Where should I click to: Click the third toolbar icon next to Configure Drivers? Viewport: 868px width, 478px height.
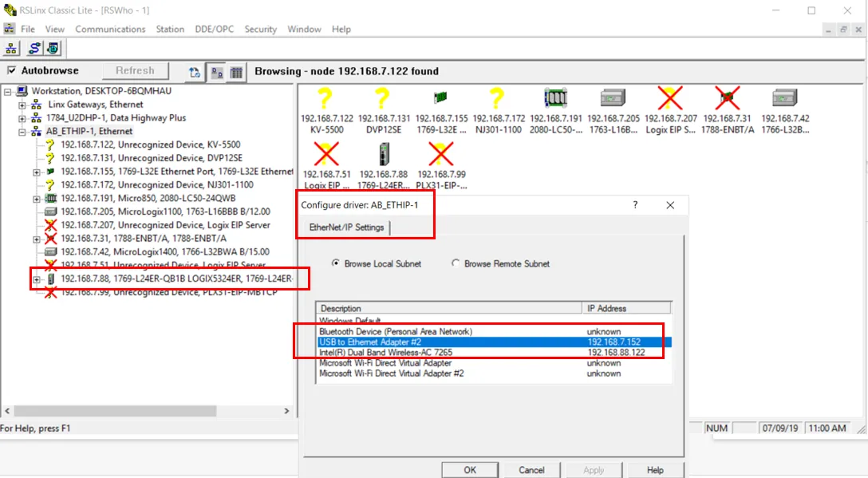click(53, 49)
